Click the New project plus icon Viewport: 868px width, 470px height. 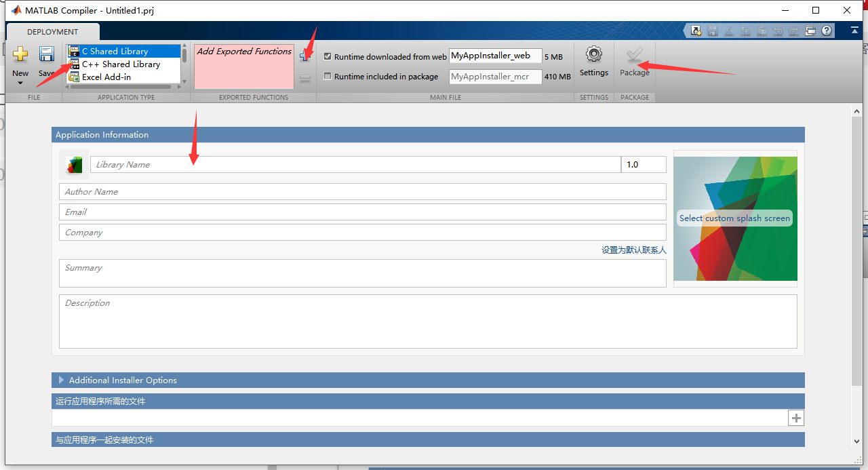20,55
